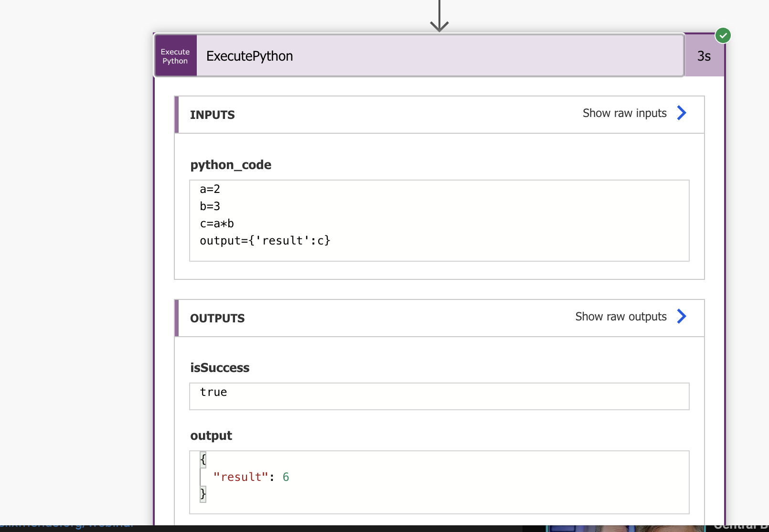The image size is (769, 532).
Task: Click the blue chevron beside Show raw outputs
Action: (x=682, y=317)
